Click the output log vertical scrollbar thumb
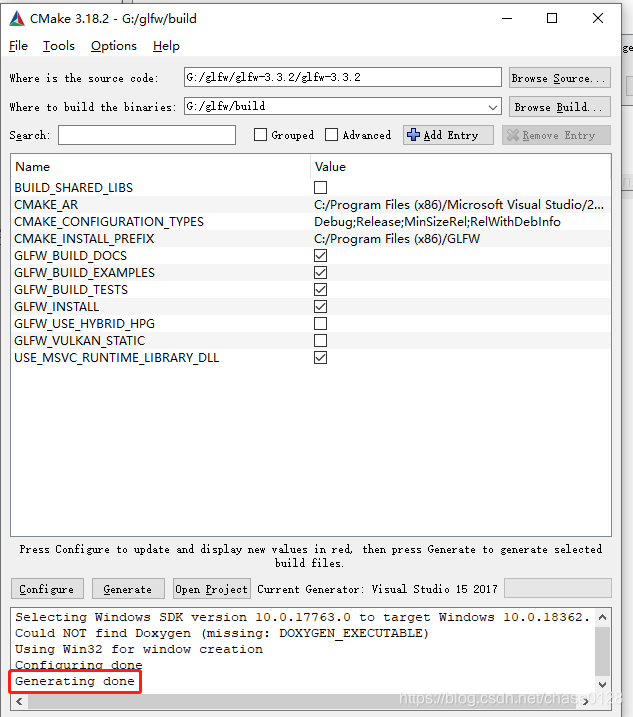 (x=602, y=651)
